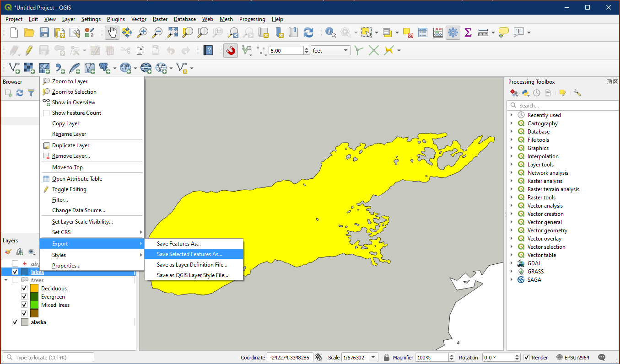Click the Identify Features tool
Screen dimensions: 620x364
[x=329, y=32]
